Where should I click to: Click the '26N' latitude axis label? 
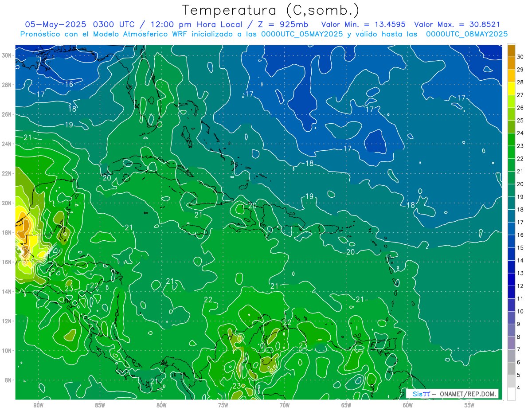pyautogui.click(x=7, y=114)
